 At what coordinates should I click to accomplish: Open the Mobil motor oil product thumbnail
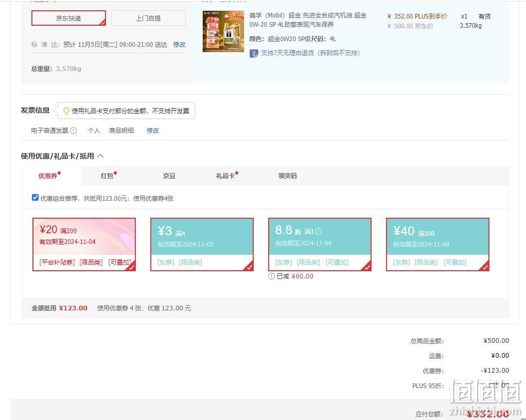click(x=223, y=31)
